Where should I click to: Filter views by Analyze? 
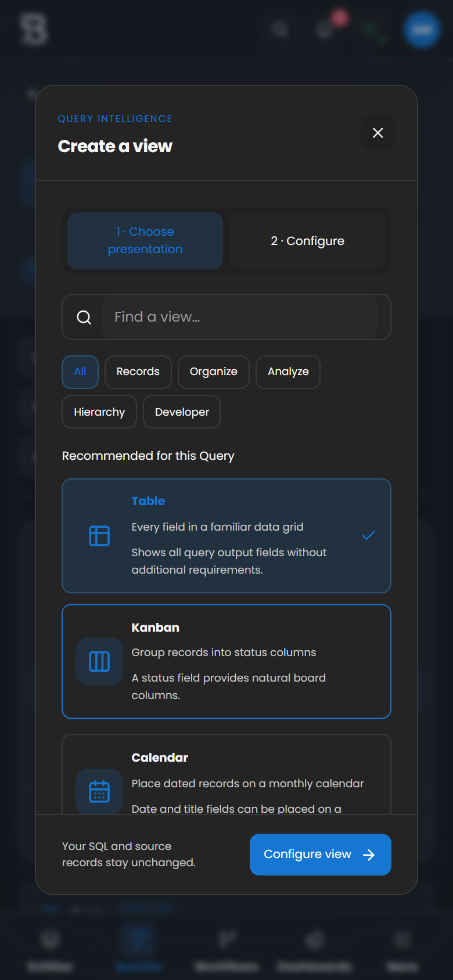point(288,372)
